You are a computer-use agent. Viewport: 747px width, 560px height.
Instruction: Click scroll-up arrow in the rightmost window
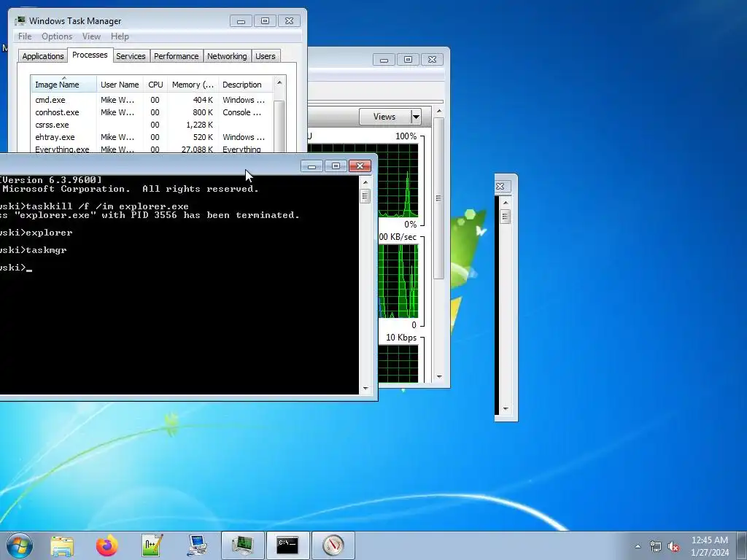pyautogui.click(x=506, y=203)
